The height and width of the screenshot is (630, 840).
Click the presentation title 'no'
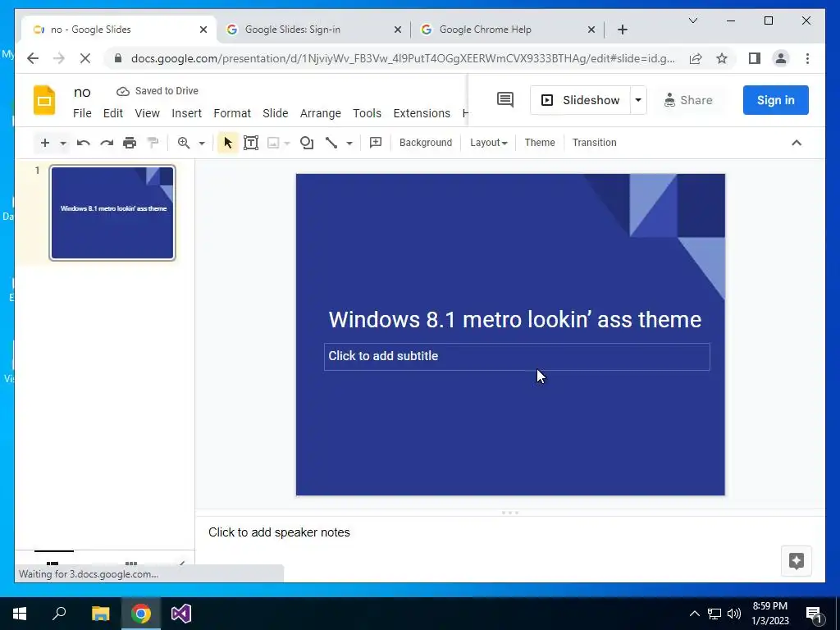(x=82, y=92)
